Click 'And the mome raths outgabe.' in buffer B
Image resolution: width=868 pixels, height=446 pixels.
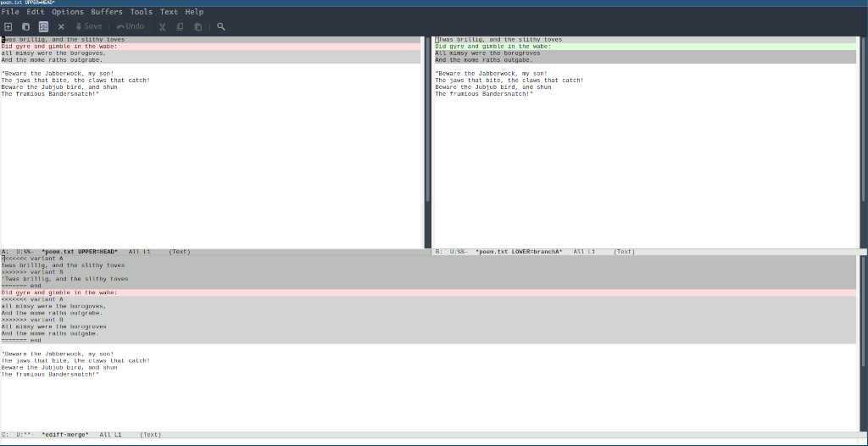coord(484,60)
